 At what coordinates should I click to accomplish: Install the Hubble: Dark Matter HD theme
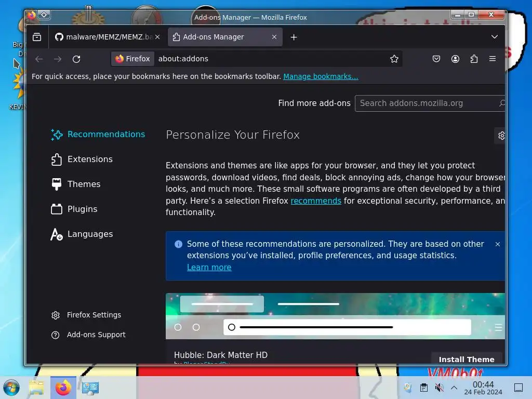(x=467, y=359)
